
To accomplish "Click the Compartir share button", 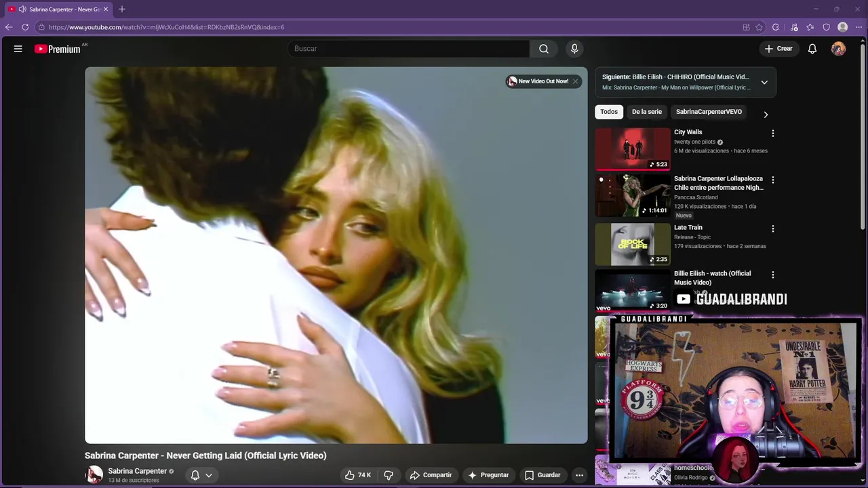I will click(x=431, y=475).
